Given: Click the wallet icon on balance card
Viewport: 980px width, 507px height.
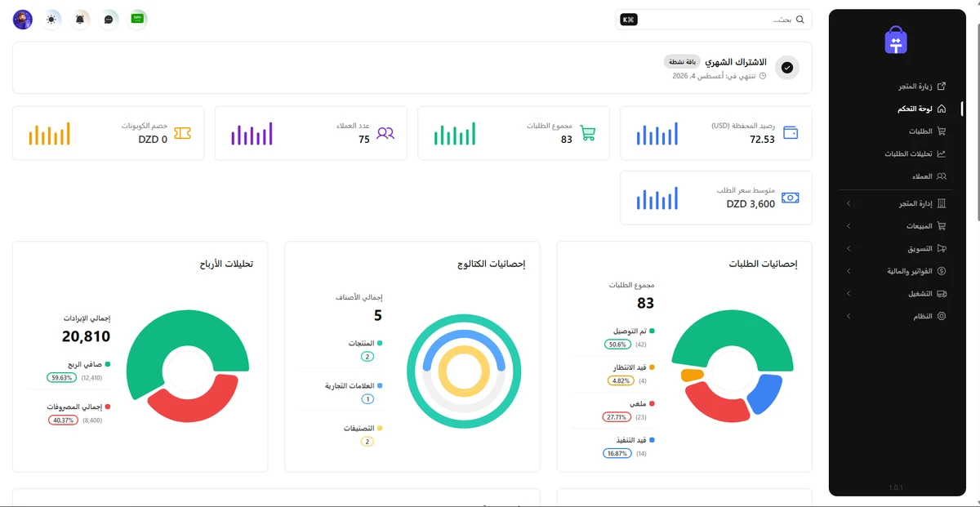Looking at the screenshot, I should pyautogui.click(x=791, y=133).
